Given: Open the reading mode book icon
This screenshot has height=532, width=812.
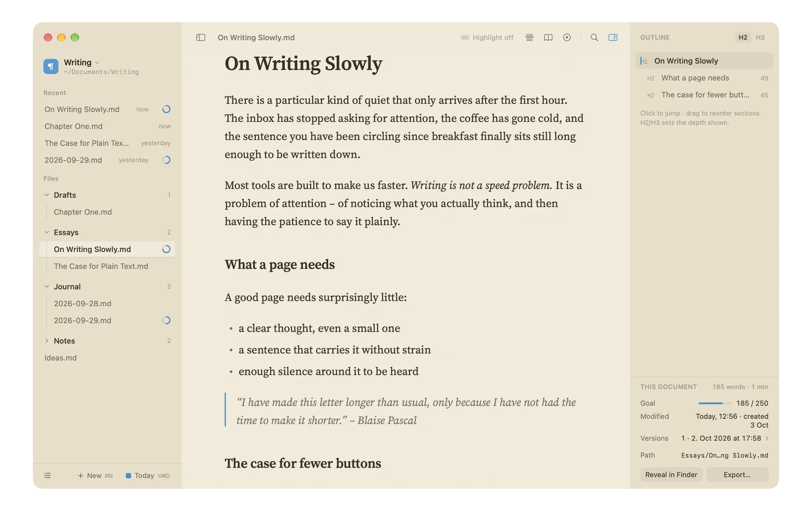Looking at the screenshot, I should tap(548, 37).
